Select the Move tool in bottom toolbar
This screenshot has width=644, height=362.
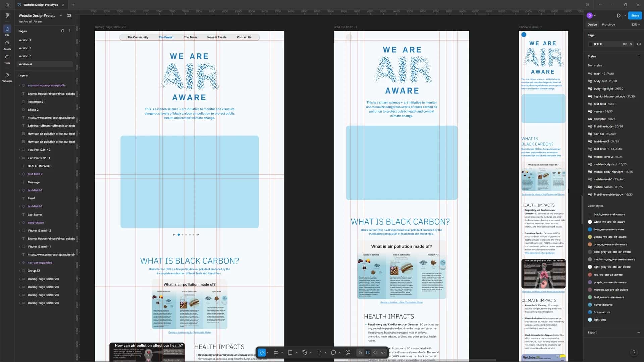click(262, 352)
